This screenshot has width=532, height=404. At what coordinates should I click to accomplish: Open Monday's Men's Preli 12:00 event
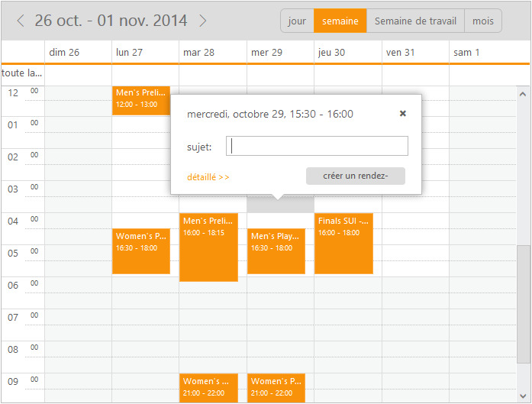(140, 100)
